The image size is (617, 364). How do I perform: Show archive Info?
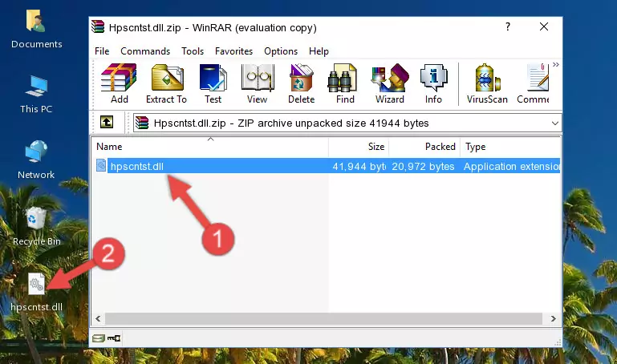point(433,83)
